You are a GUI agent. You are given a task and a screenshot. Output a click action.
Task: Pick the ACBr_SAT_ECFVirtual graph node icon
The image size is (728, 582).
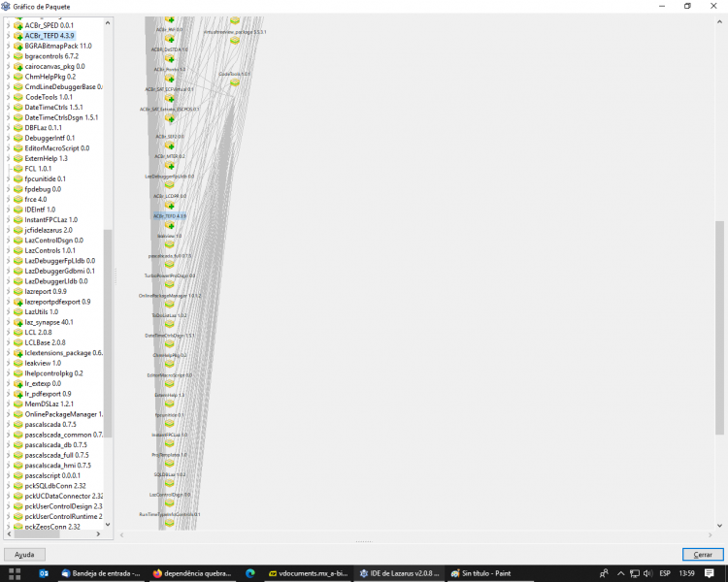(170, 98)
